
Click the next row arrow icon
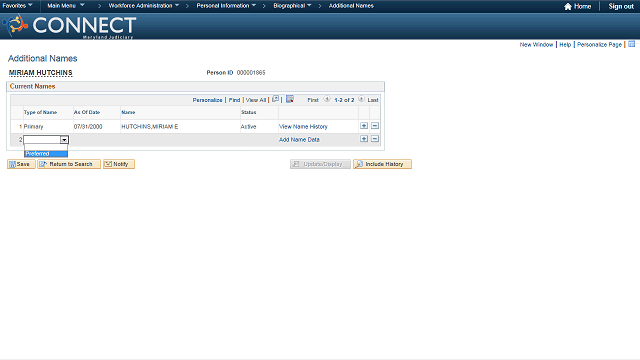[x=361, y=99]
